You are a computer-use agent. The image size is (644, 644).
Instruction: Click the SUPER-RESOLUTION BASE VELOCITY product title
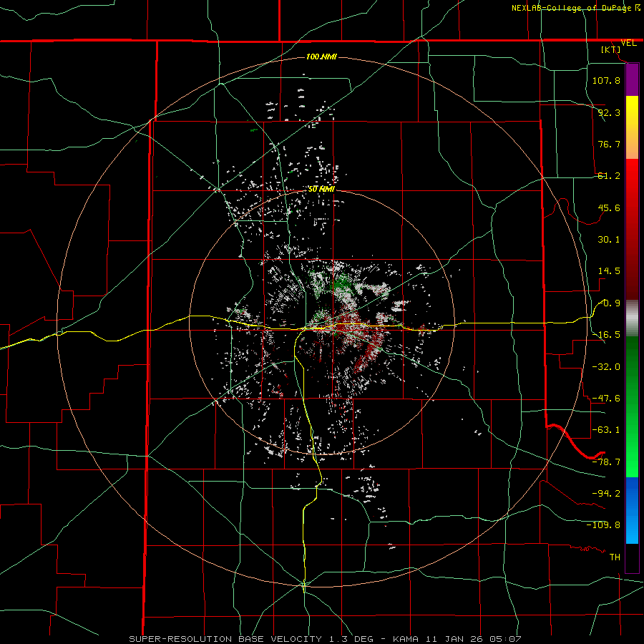(x=225, y=639)
